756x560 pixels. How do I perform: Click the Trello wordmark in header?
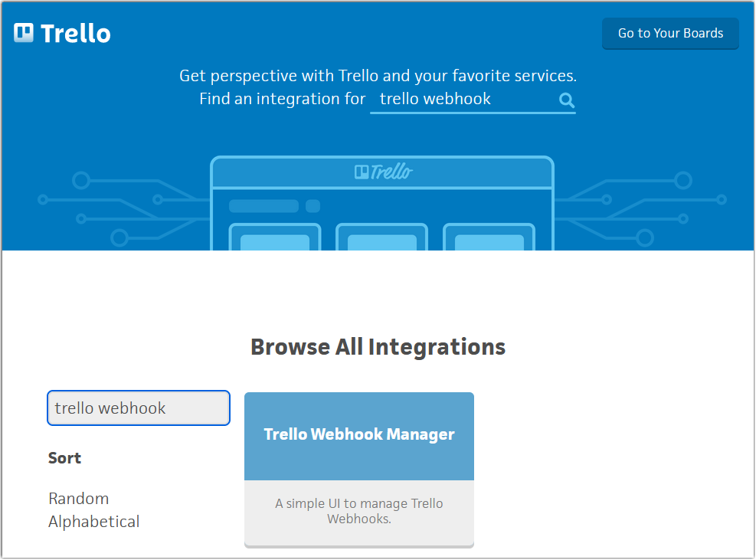click(76, 34)
